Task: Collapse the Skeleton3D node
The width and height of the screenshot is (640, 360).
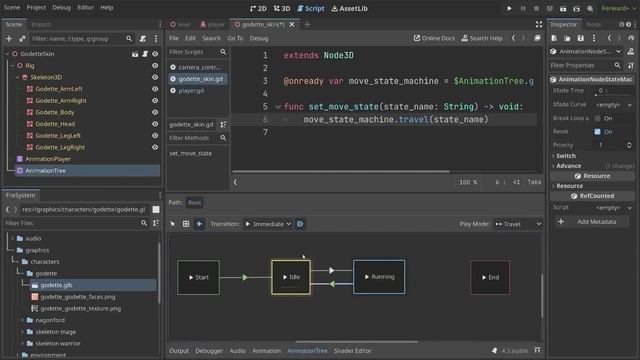Action: [x=18, y=77]
